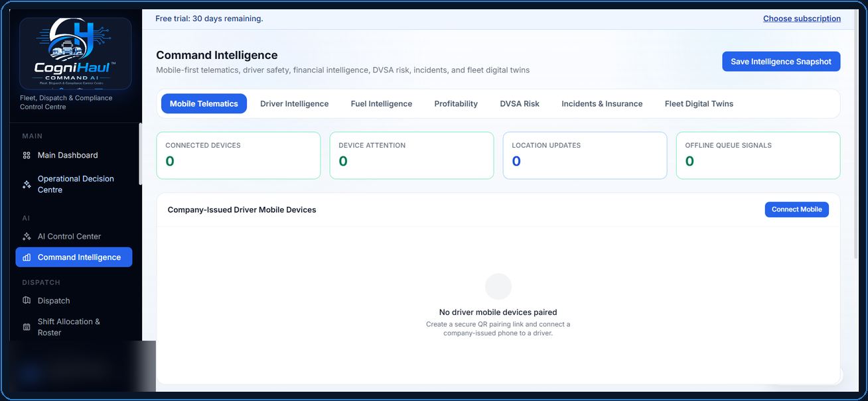This screenshot has height=401, width=868.
Task: Click the Command Intelligence bar chart icon
Action: click(27, 257)
